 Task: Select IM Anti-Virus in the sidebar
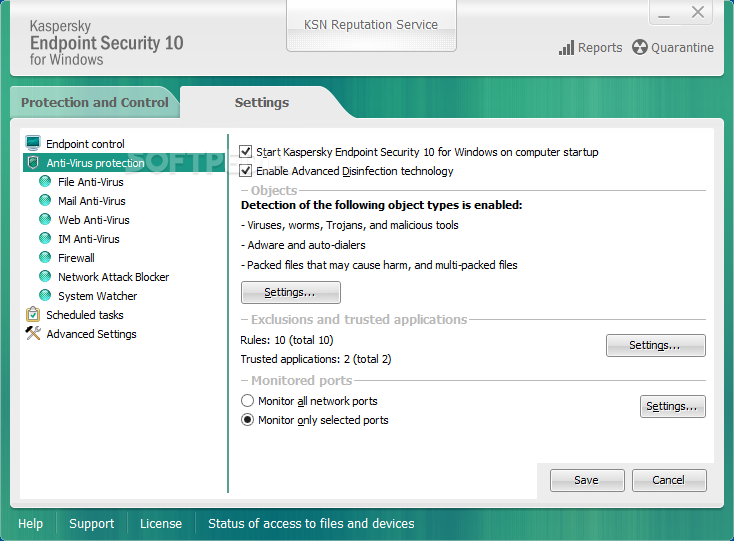(88, 239)
